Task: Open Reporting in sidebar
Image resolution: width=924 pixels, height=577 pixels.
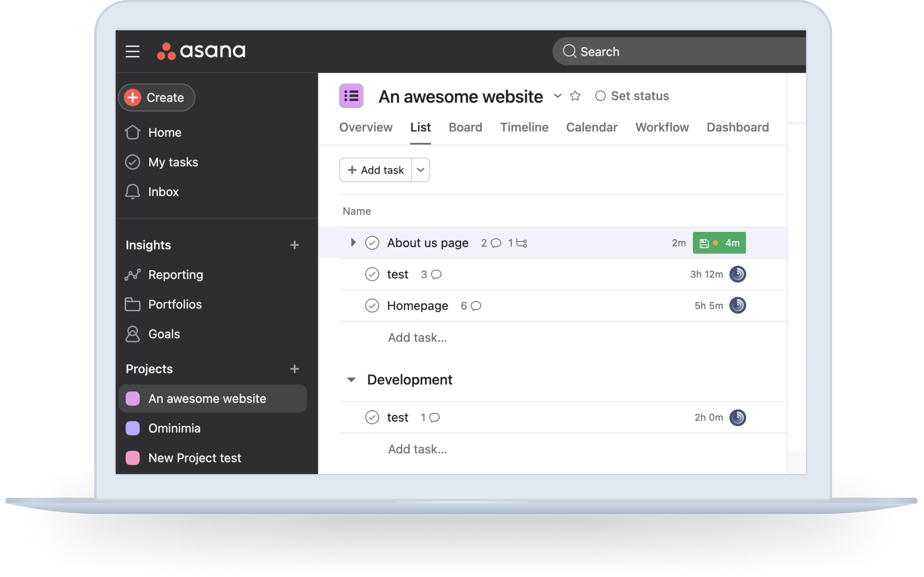Action: point(175,275)
